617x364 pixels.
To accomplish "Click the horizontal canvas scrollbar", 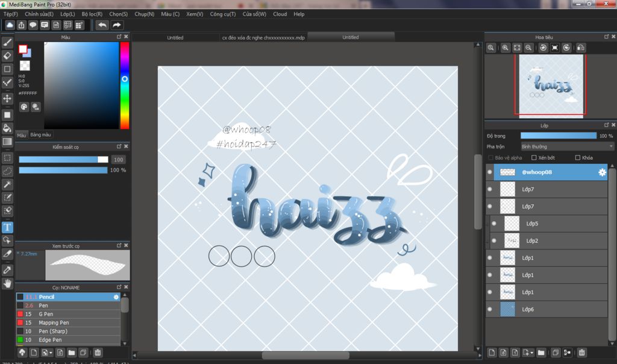I will 305,356.
